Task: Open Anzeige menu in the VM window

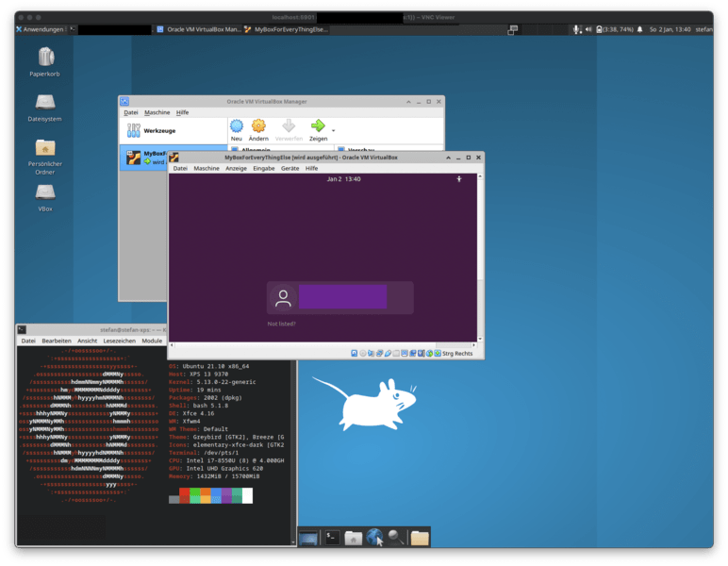Action: coord(236,169)
